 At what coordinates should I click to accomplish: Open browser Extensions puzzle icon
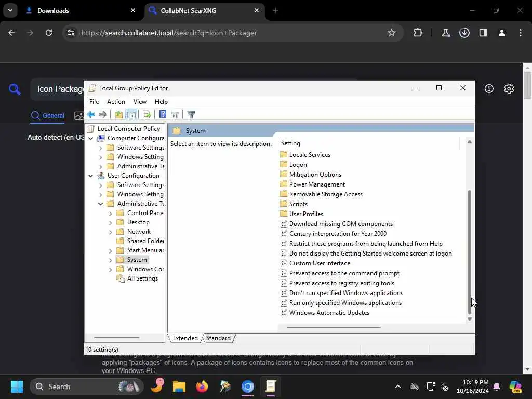point(418,33)
